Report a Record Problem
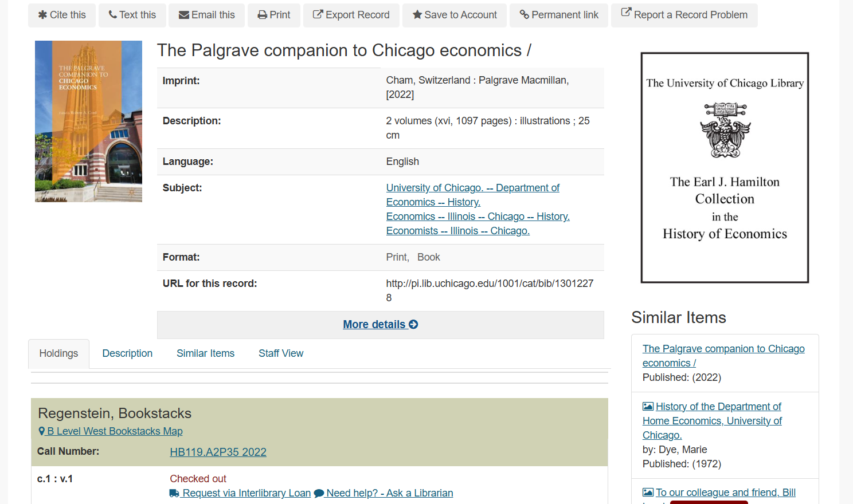Image resolution: width=853 pixels, height=504 pixels. (x=684, y=15)
